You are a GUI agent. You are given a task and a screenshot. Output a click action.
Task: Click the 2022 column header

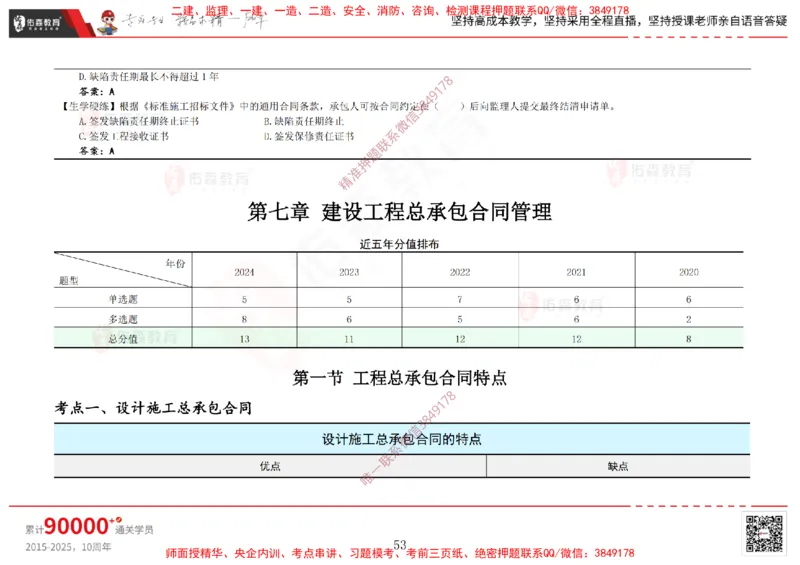460,272
